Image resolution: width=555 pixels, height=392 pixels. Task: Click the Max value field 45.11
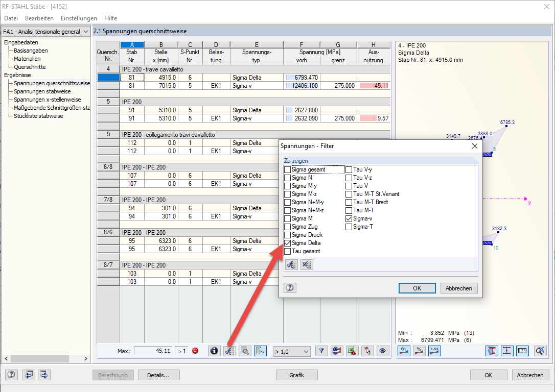(153, 351)
